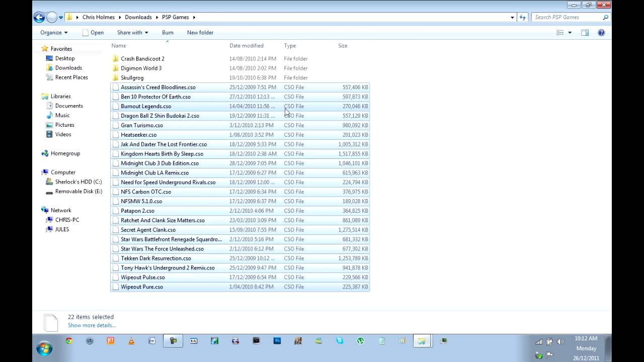Go back using the Back arrow
This screenshot has width=644, height=362.
pyautogui.click(x=39, y=17)
